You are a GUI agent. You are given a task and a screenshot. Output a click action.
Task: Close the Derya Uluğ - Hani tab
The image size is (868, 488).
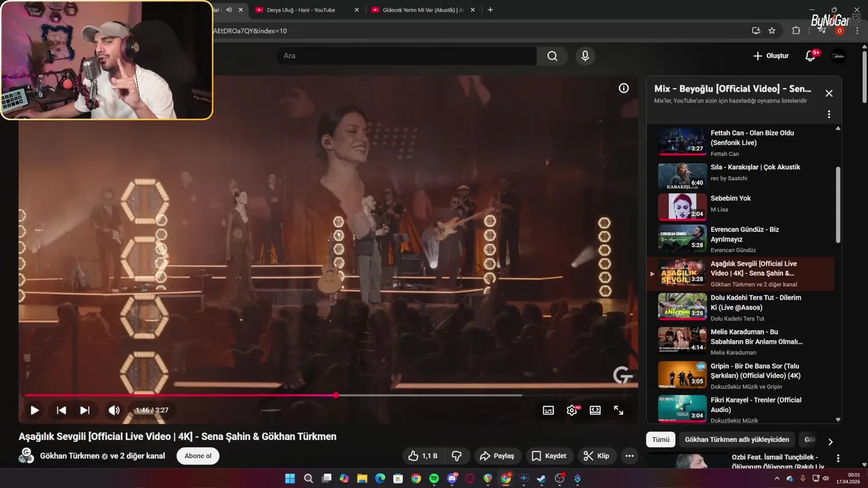point(357,9)
